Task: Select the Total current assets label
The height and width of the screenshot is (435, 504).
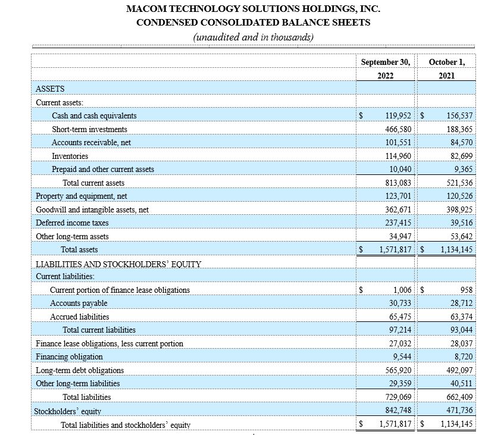Action: (93, 183)
